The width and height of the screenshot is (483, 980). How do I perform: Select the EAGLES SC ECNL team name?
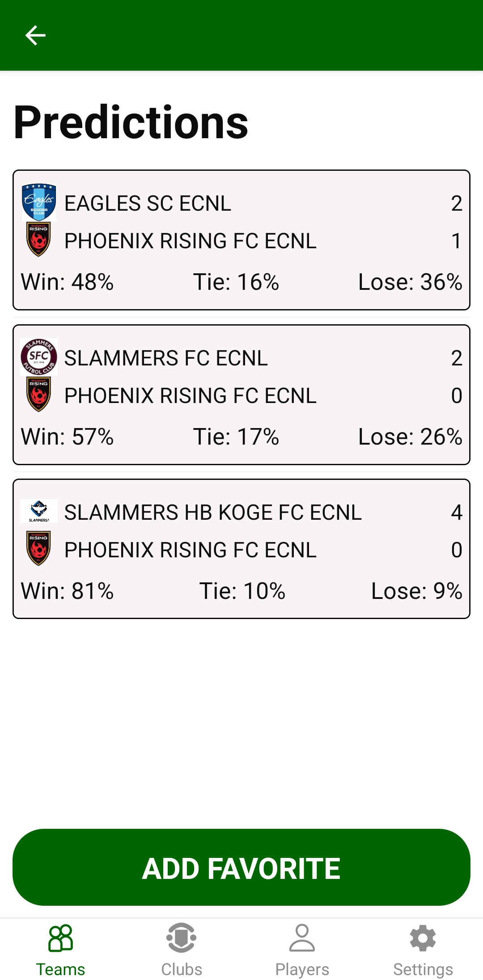coord(148,204)
